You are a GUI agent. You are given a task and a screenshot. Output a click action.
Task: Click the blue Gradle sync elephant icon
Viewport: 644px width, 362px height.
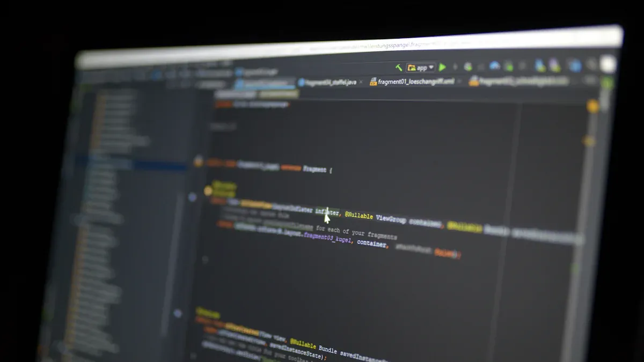tap(494, 65)
